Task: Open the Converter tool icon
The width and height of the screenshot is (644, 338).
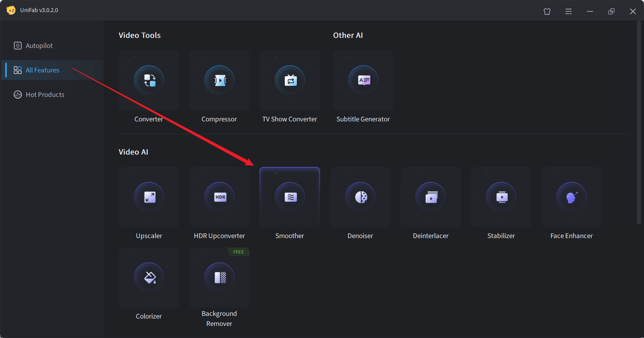Action: click(149, 80)
